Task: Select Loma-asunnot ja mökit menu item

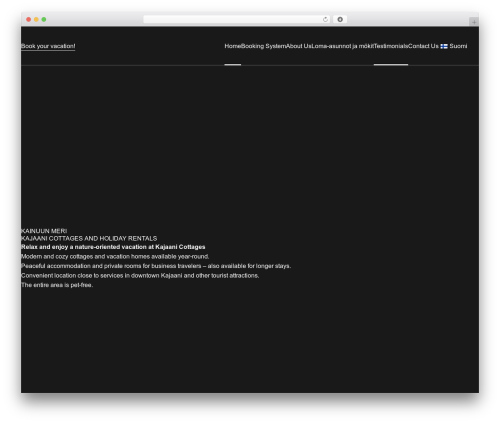Action: (343, 46)
